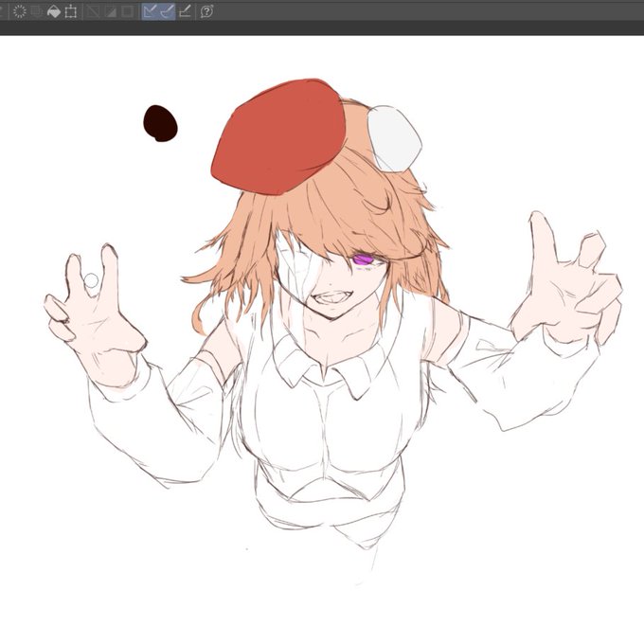The height and width of the screenshot is (644, 644).
Task: Click the red beret on the canvas
Action: point(279,137)
